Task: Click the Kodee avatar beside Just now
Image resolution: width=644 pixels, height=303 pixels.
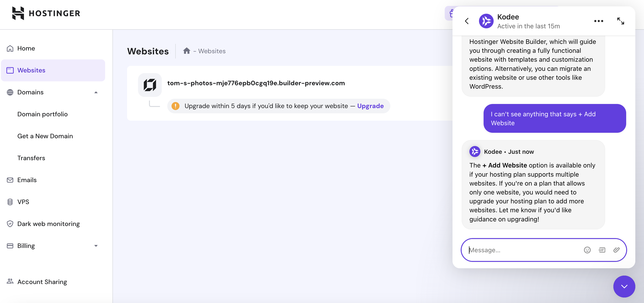Action: tap(475, 151)
